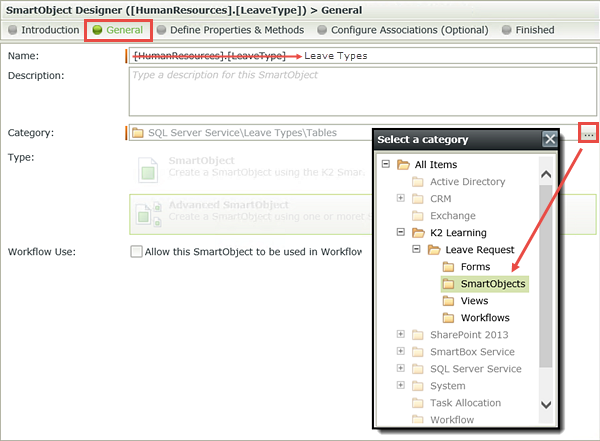Click the Active Directory folder icon
Image resolution: width=600 pixels, height=441 pixels.
pyautogui.click(x=417, y=182)
